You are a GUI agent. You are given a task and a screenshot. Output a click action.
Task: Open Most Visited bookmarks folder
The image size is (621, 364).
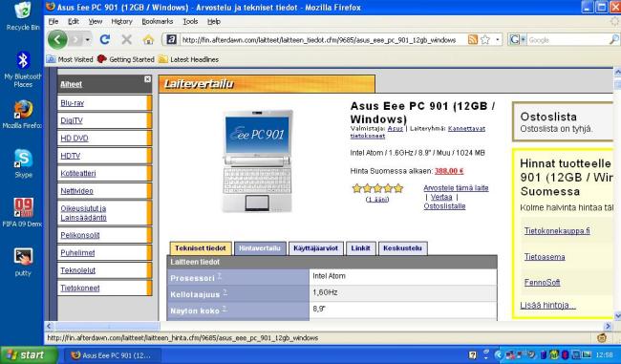coord(70,59)
